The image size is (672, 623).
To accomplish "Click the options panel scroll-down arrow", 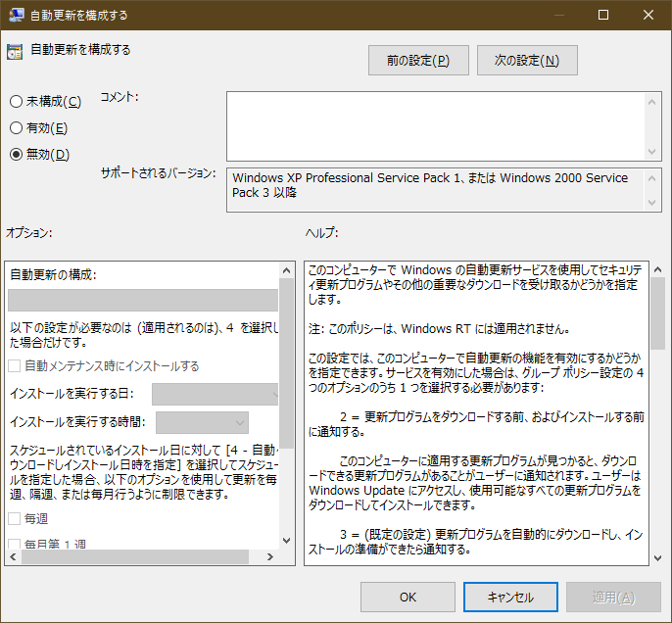I will tap(287, 541).
